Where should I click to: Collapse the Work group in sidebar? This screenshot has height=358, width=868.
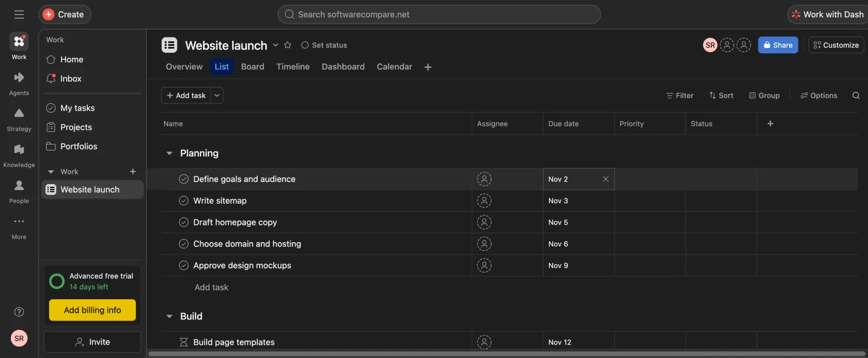tap(51, 172)
